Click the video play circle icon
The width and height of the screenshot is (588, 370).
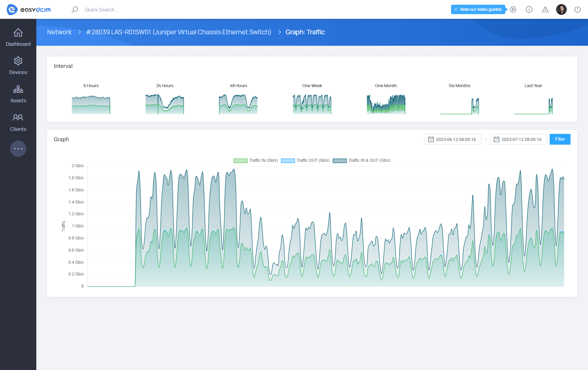(x=513, y=9)
